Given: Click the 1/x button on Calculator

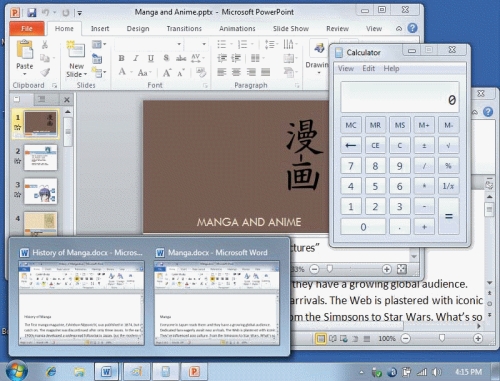Looking at the screenshot, I should pos(448,186).
